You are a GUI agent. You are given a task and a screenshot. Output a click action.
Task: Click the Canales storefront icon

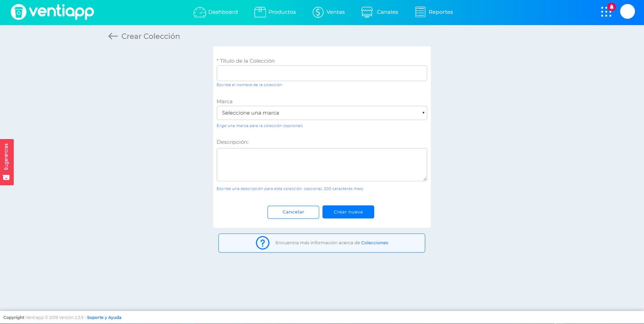click(x=367, y=12)
